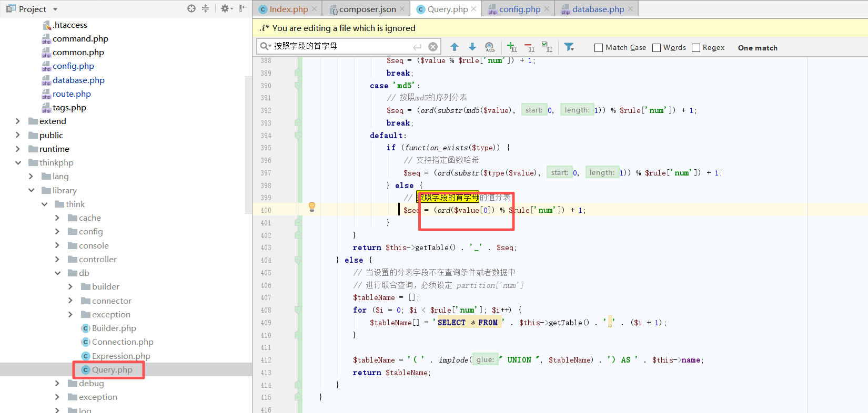Click the scroll from source crosshair icon

click(x=191, y=8)
